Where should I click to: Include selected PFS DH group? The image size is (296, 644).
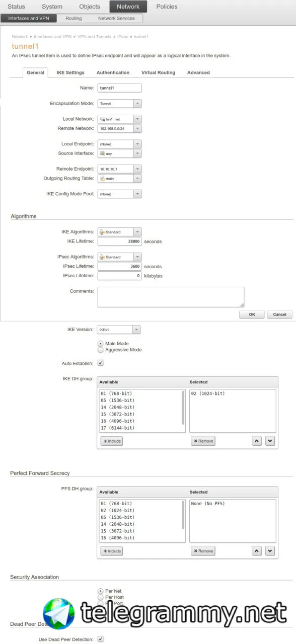coord(112,551)
